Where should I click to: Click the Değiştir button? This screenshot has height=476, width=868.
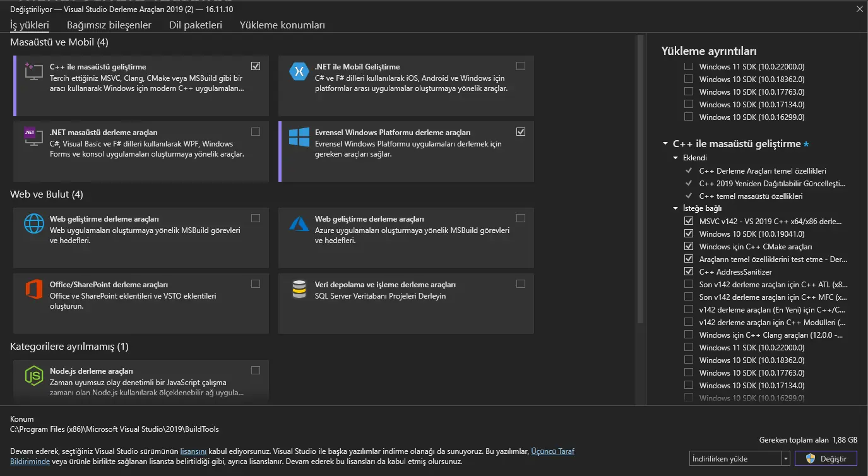click(x=826, y=459)
